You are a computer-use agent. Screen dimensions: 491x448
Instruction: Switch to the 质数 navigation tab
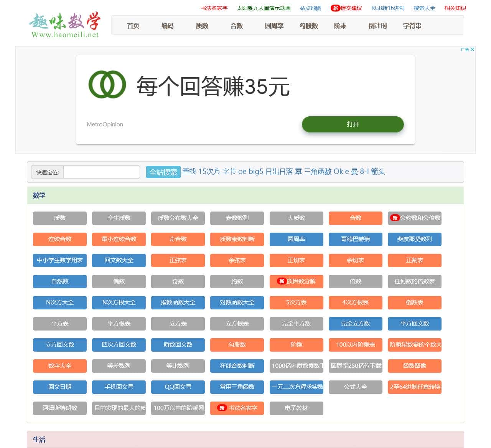click(202, 26)
